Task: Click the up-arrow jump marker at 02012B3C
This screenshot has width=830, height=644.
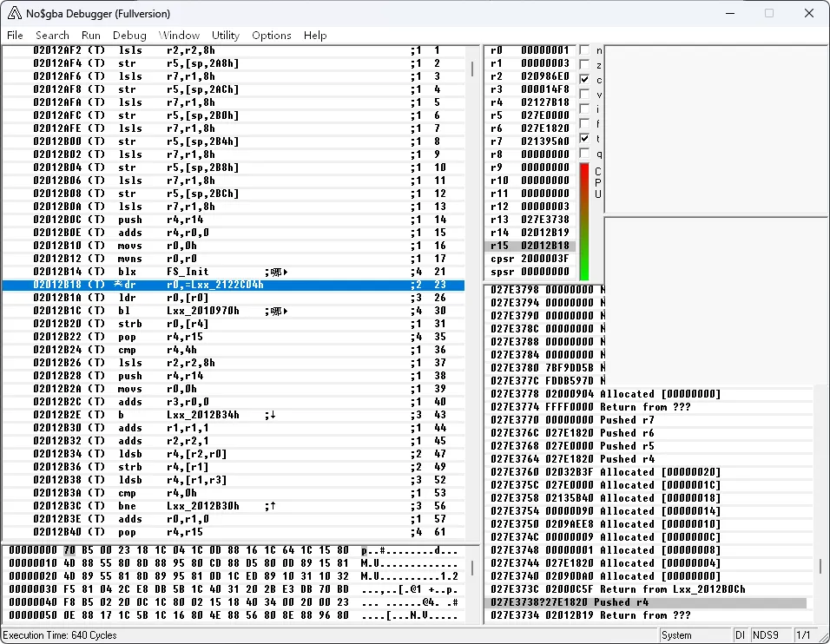Action: (273, 506)
